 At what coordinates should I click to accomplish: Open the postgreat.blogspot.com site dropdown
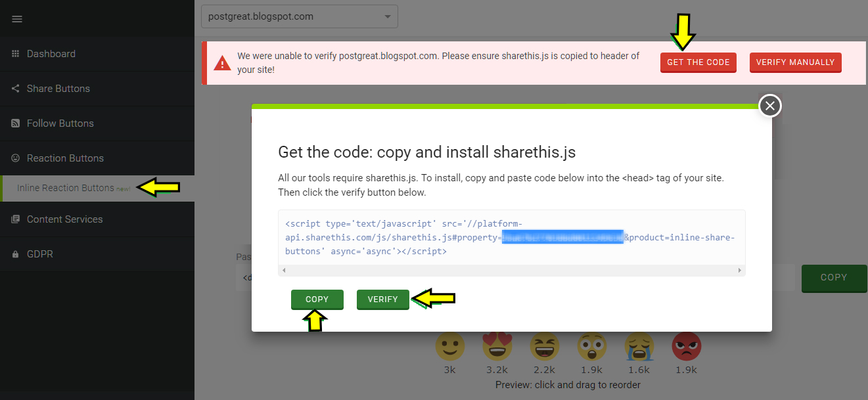[300, 16]
